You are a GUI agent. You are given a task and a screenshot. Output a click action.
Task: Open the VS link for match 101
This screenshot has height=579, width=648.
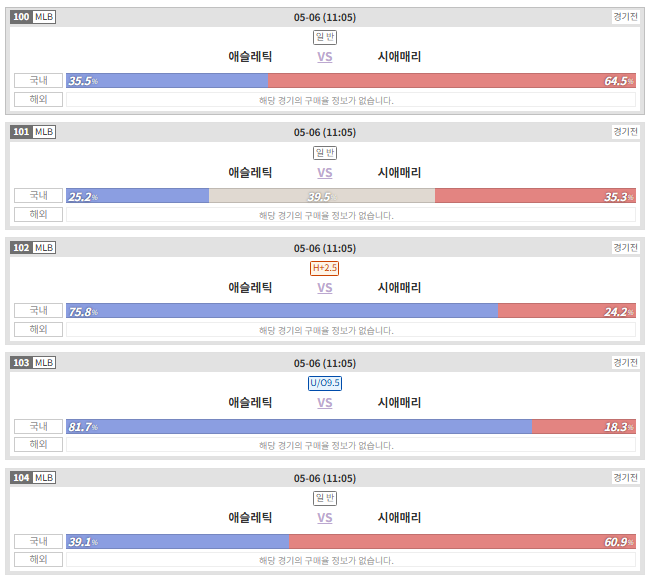click(x=324, y=173)
